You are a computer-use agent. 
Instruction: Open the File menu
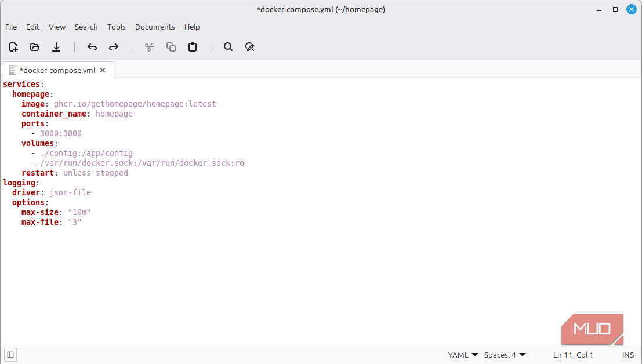click(x=11, y=27)
